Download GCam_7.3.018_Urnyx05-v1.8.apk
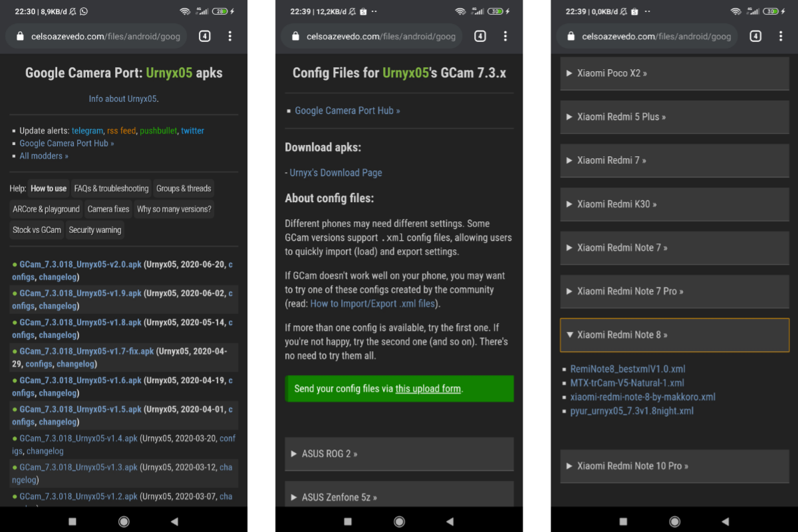The height and width of the screenshot is (532, 798). pyautogui.click(x=80, y=323)
